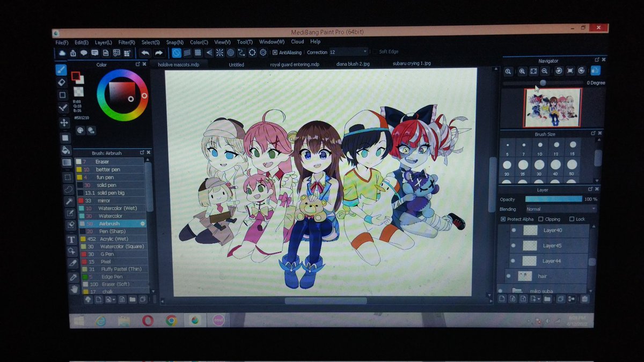This screenshot has height=362, width=644.
Task: Enable the concentric circle snap icon
Action: pos(230,53)
